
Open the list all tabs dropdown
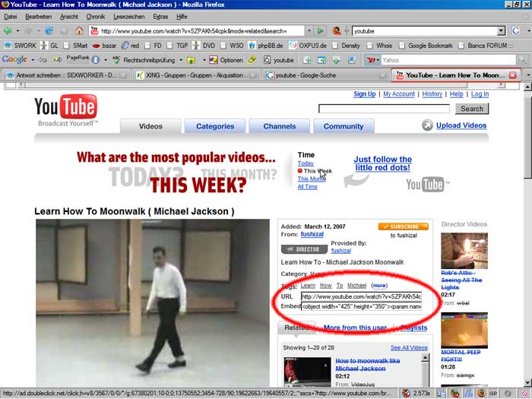[527, 75]
